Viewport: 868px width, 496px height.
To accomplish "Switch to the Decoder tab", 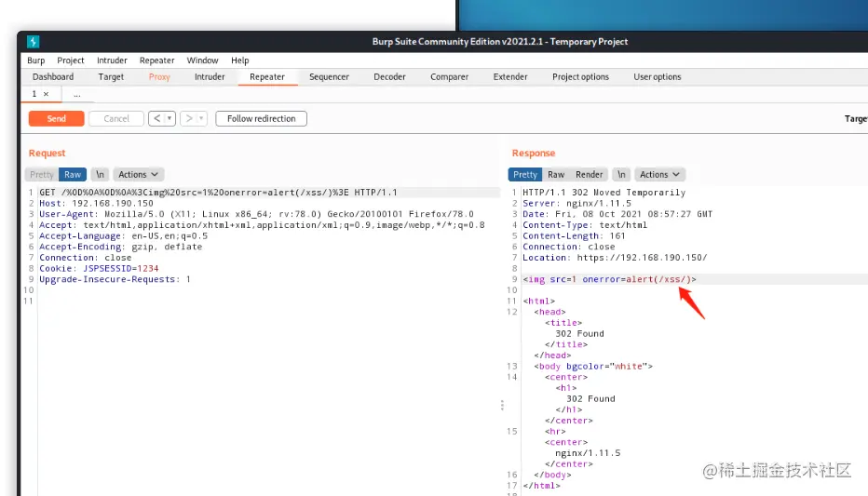I will [389, 77].
